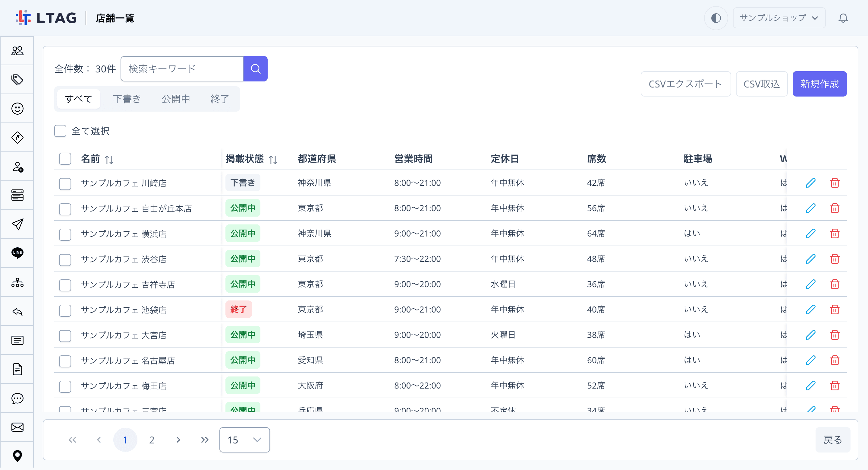Switch to the 下書き tab
This screenshot has height=470, width=868.
click(x=127, y=99)
